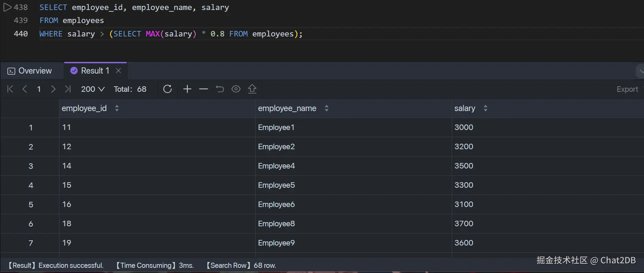Click the Execution successful status message

(x=56, y=265)
